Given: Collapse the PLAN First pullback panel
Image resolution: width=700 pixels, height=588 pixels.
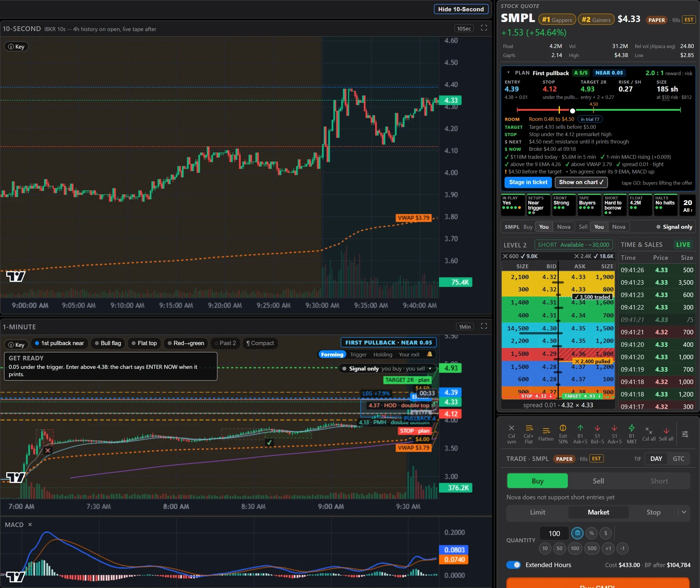Looking at the screenshot, I should pyautogui.click(x=509, y=73).
